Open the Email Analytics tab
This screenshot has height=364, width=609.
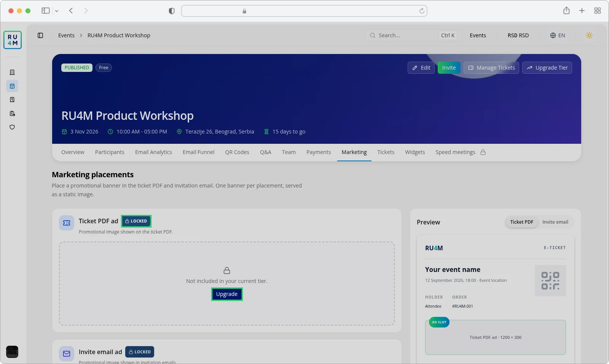click(153, 152)
